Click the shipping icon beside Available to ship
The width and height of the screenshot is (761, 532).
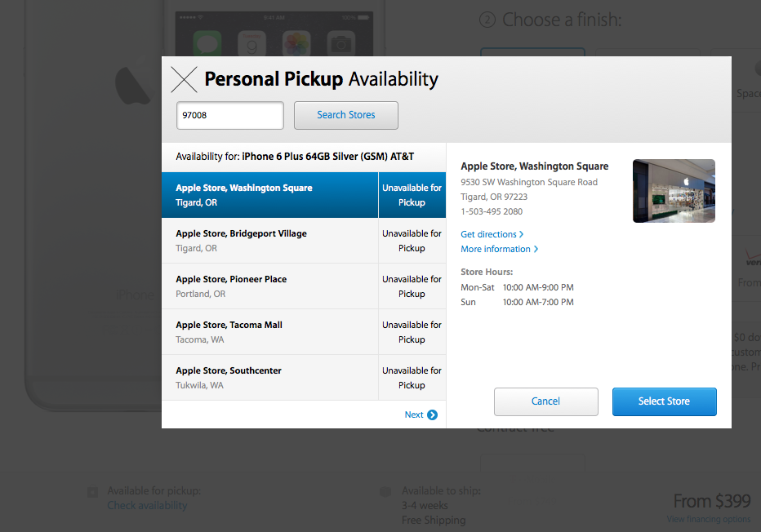click(385, 492)
